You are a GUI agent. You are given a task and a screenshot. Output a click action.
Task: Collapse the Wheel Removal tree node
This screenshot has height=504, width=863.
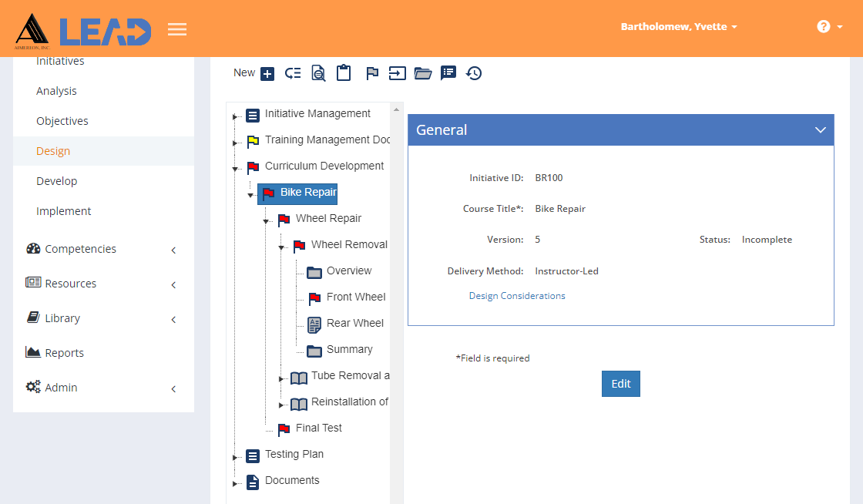click(280, 247)
